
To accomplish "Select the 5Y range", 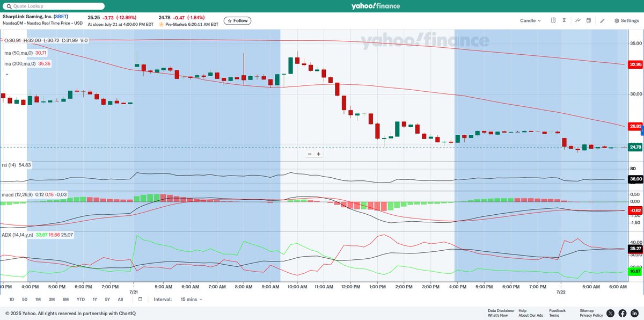I will [107, 299].
